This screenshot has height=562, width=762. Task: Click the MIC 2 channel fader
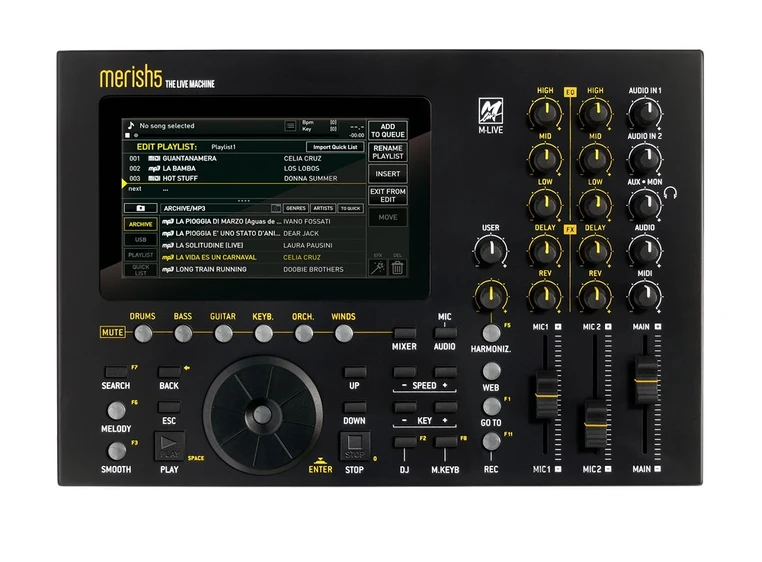595,424
